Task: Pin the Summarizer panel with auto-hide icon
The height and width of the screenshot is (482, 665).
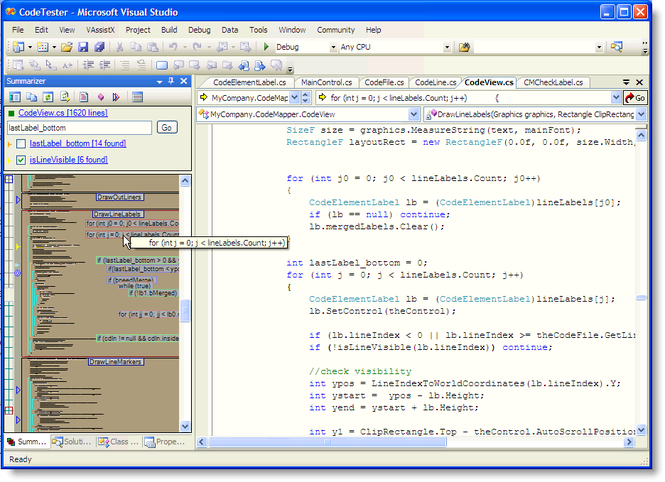Action: click(171, 81)
